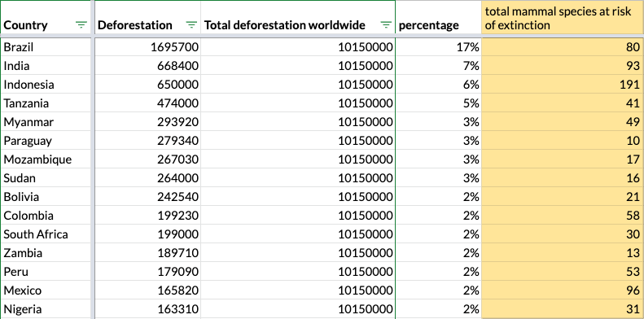
Task: Select mammal species value 16 for Sudan
Action: point(563,177)
